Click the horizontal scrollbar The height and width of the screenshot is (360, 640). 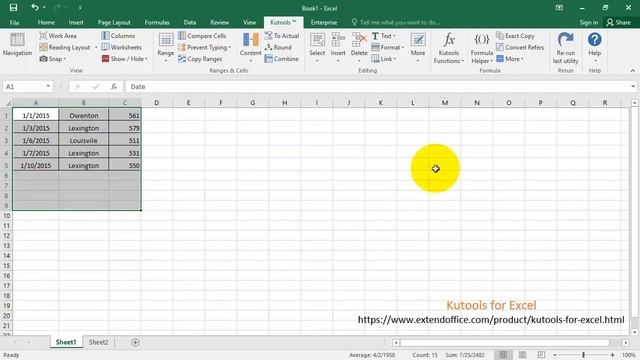click(505, 342)
